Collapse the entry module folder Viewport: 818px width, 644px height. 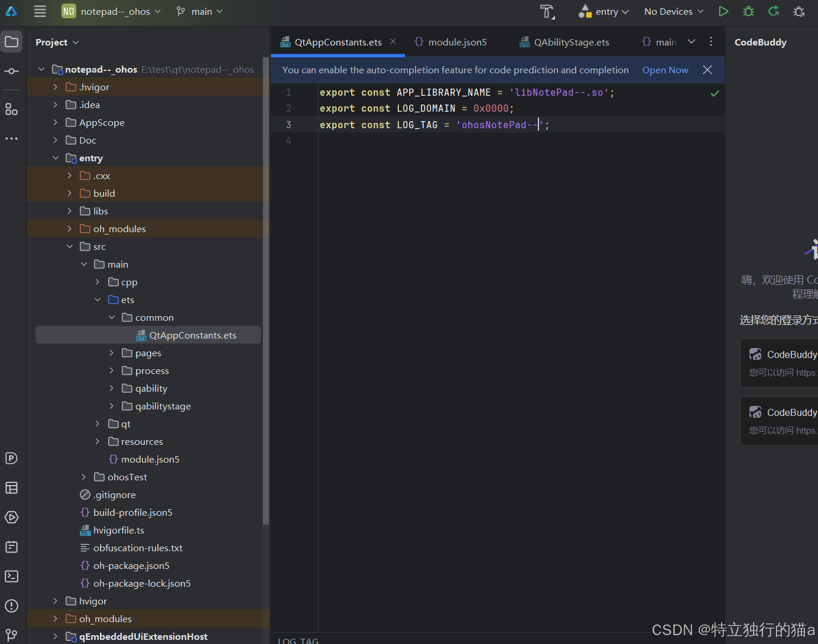coord(56,158)
